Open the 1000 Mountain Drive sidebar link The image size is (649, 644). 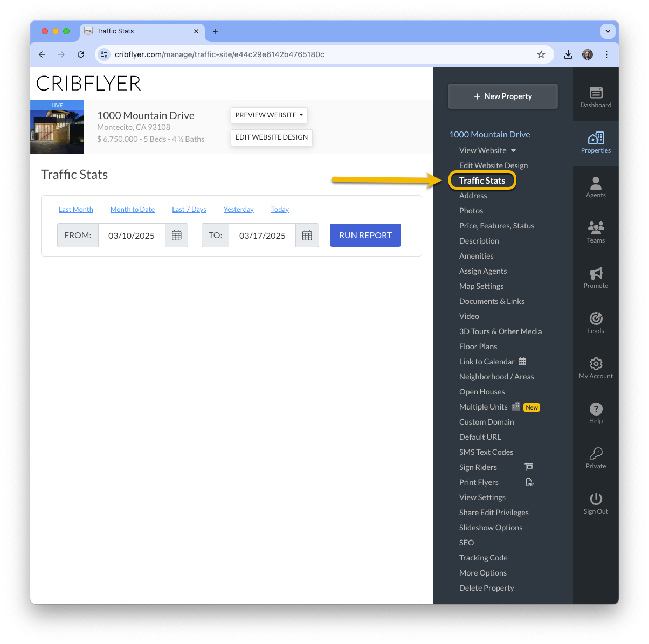tap(489, 135)
